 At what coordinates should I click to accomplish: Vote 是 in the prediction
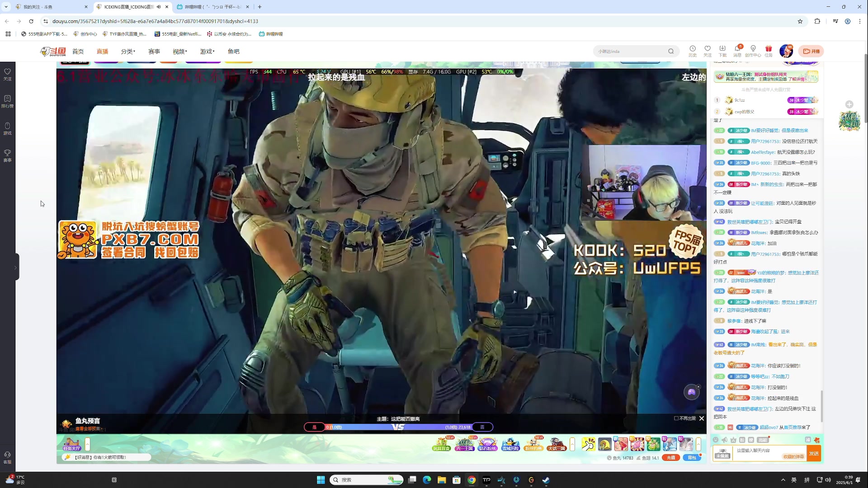pyautogui.click(x=314, y=427)
